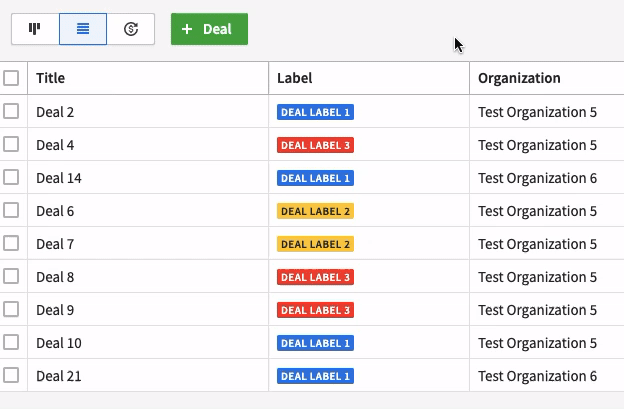The height and width of the screenshot is (409, 624).
Task: Switch to pipeline kanban view icon
Action: 35,29
